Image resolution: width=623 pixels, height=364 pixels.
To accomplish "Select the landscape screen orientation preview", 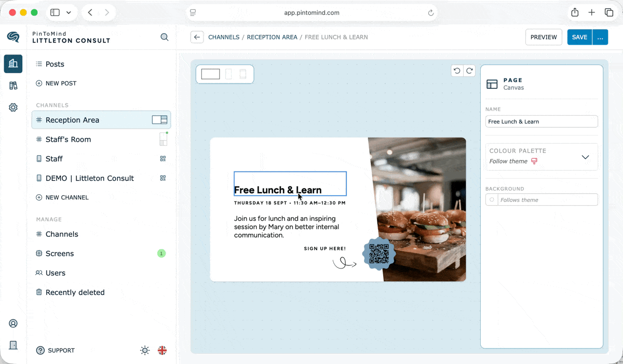I will 210,74.
